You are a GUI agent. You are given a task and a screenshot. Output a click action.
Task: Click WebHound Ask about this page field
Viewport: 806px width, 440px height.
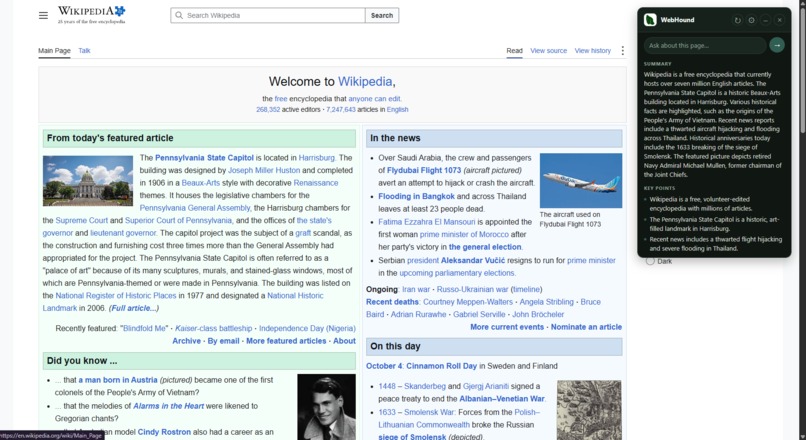pos(705,45)
